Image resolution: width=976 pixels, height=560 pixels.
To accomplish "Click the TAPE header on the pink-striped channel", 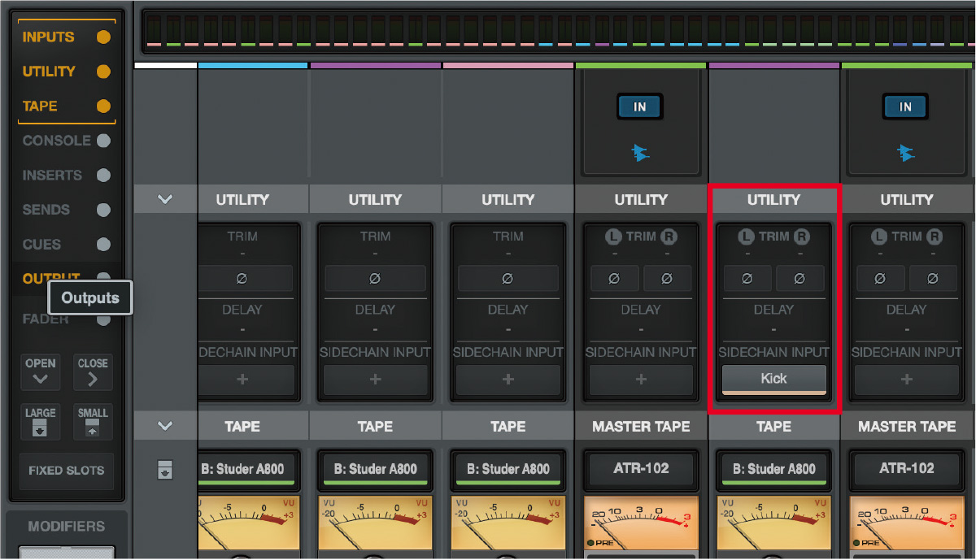I will (508, 426).
